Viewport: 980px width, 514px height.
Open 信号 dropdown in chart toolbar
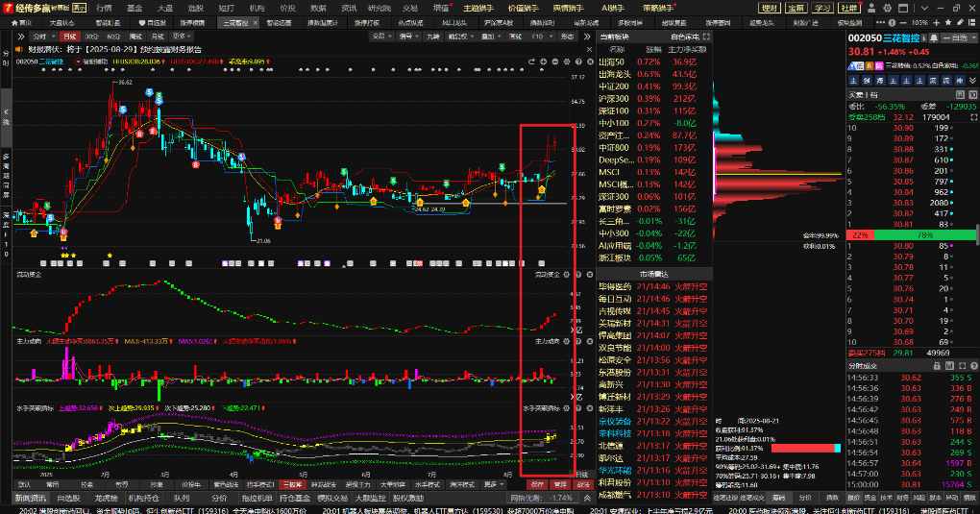tap(408, 37)
